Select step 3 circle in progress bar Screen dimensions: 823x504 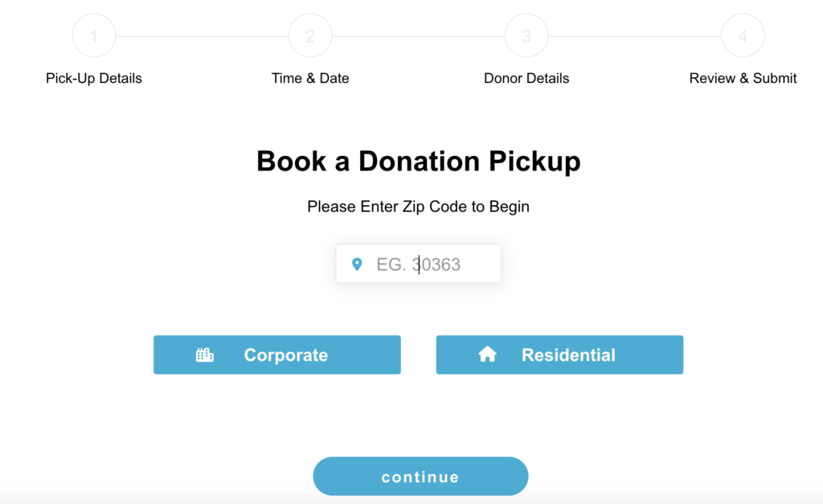tap(526, 35)
